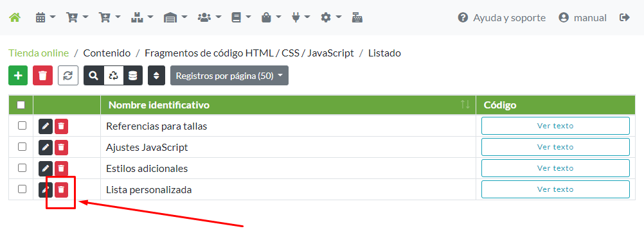The width and height of the screenshot is (644, 240).
Task: Open the people group menu
Action: point(209,17)
